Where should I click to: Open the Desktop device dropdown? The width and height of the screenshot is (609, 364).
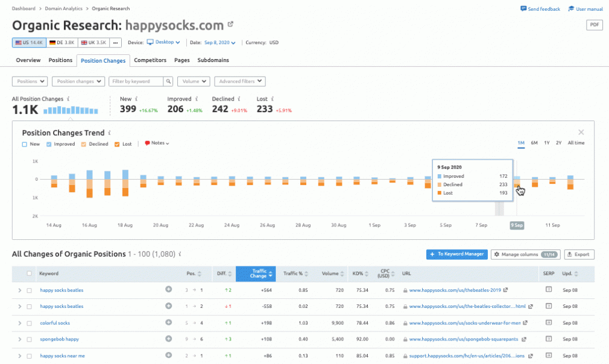click(163, 42)
